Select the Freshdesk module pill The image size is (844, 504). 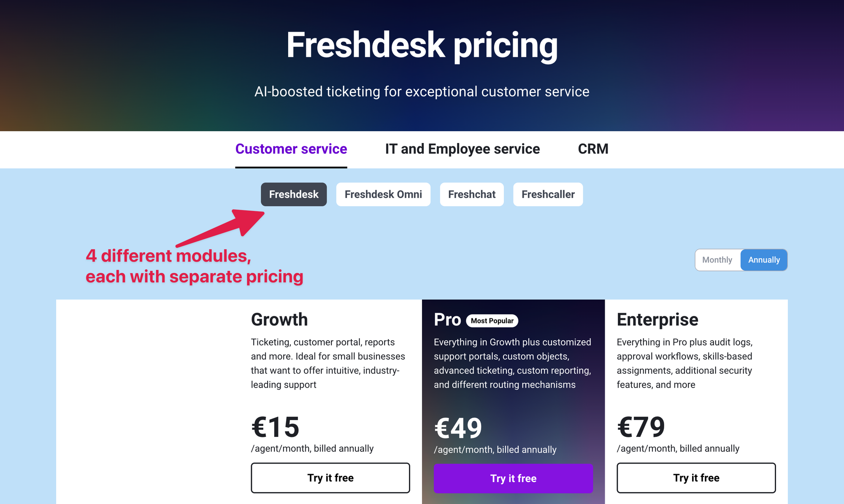pos(293,194)
